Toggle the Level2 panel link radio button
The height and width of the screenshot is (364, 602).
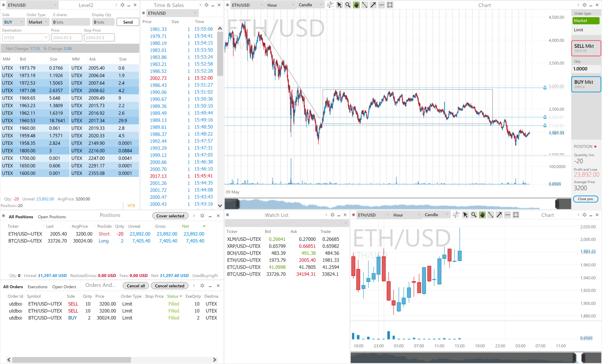click(4, 5)
